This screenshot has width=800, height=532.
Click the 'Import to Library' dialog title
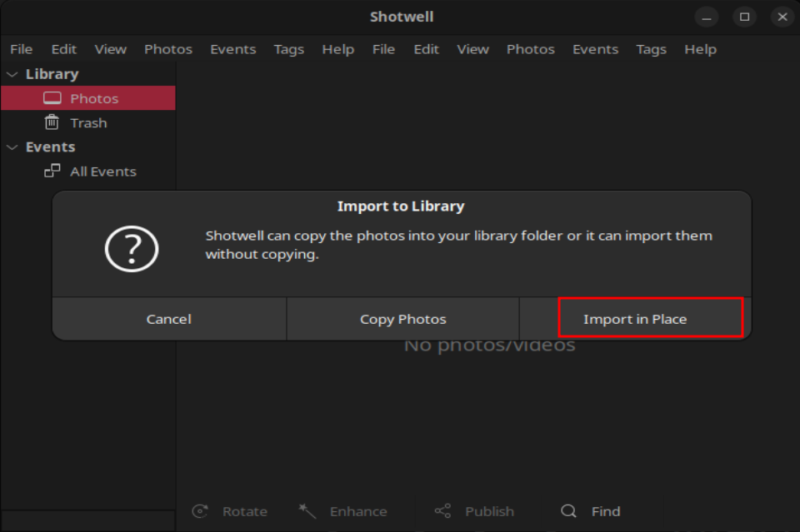(401, 206)
